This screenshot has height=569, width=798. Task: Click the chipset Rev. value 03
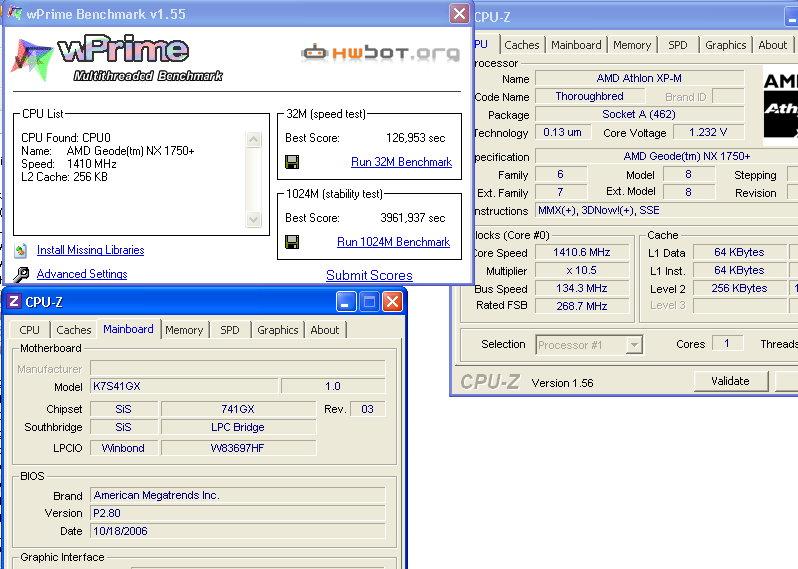[367, 409]
